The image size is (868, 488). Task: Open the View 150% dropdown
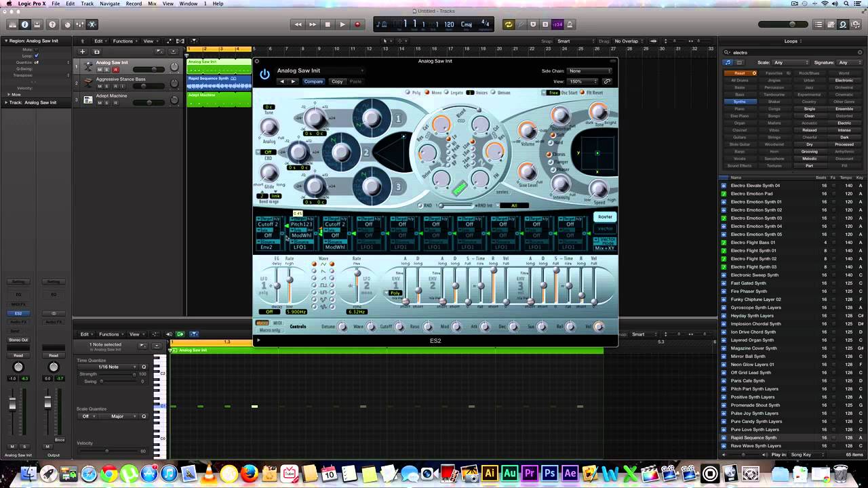point(583,81)
